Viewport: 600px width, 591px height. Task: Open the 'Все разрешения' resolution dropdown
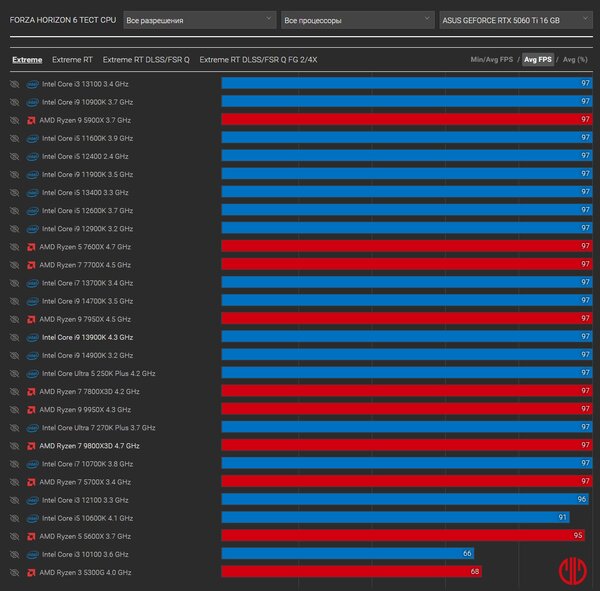199,20
